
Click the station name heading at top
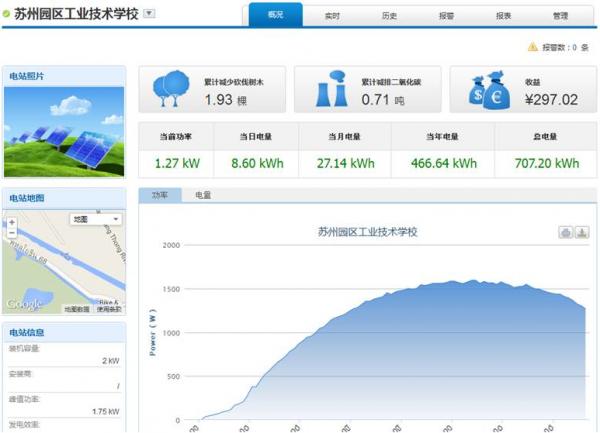76,14
